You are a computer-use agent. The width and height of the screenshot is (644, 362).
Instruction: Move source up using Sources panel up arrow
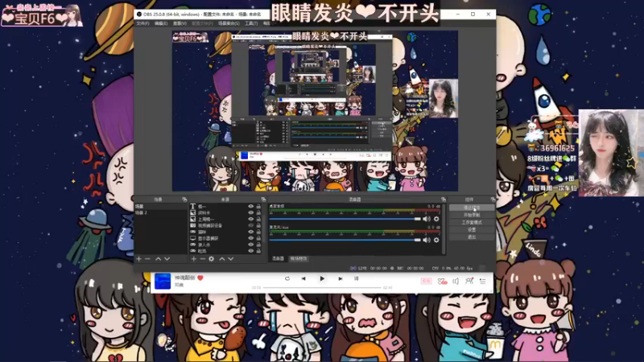(222, 259)
